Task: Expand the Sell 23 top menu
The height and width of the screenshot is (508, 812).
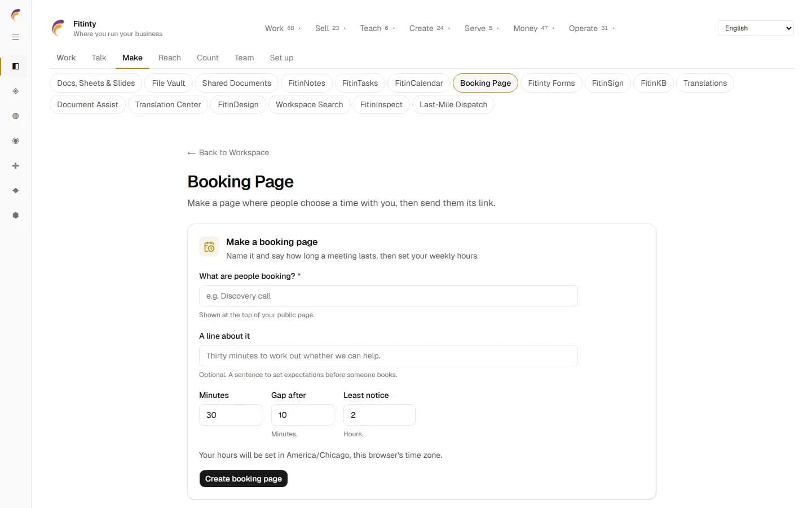Action: [x=330, y=28]
